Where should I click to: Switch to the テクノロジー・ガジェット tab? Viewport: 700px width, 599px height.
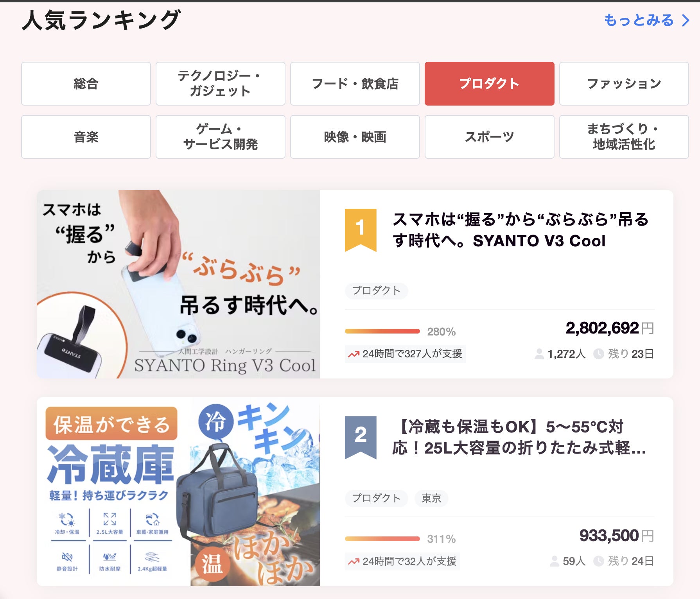[x=220, y=84]
